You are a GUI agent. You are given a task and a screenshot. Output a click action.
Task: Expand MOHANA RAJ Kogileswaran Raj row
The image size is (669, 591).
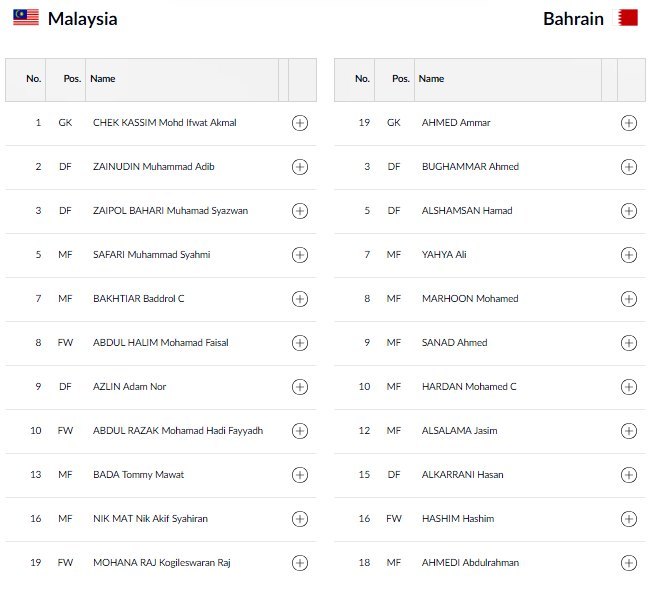click(299, 563)
